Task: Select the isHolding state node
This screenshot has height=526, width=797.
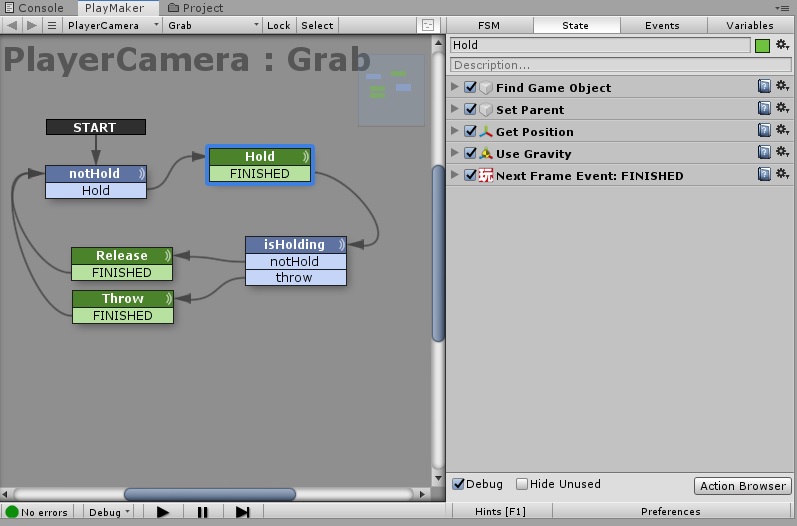Action: point(295,244)
